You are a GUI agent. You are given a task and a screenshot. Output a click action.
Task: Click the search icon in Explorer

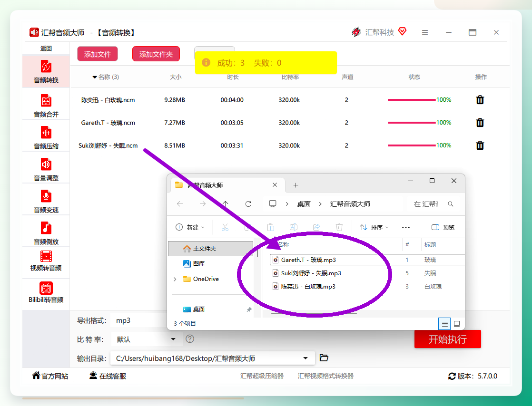pos(451,204)
